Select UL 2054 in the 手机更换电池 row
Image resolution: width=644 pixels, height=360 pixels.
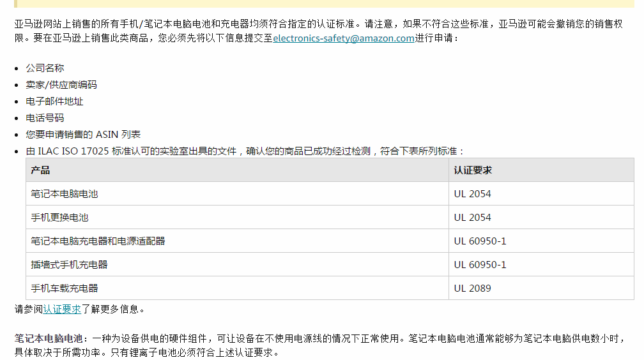pos(541,217)
